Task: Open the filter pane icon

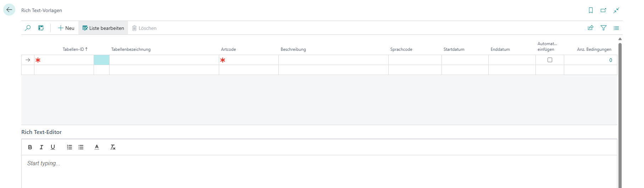Action: point(603,28)
